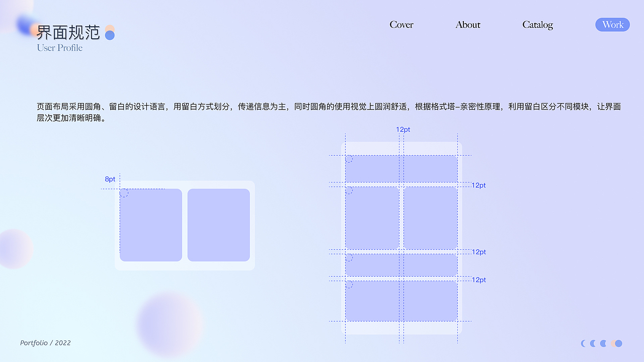The image size is (644, 362).
Task: Open the Cover navigation item
Action: pos(401,25)
